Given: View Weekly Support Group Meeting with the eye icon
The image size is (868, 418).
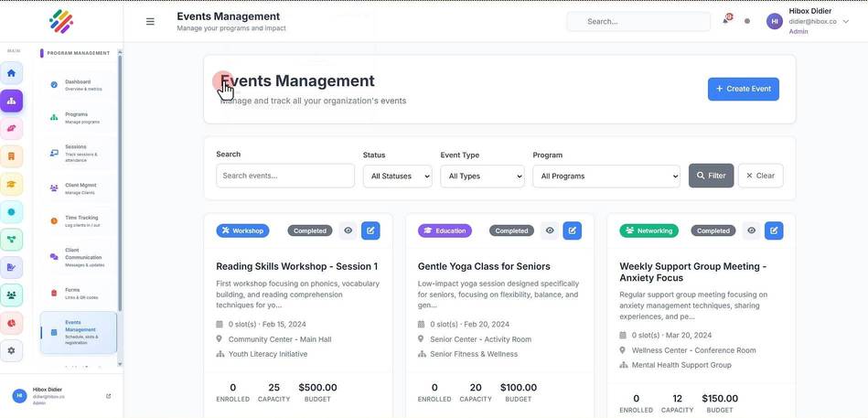Looking at the screenshot, I should (751, 230).
